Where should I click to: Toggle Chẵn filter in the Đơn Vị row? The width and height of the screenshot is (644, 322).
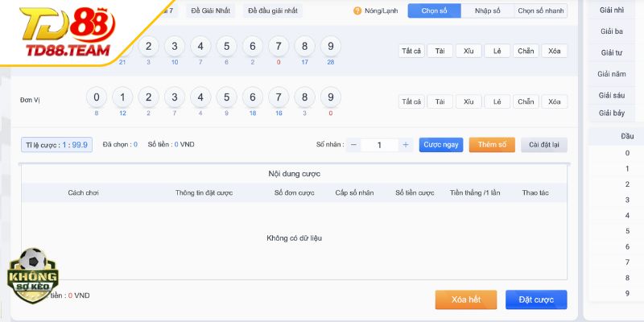coord(526,101)
